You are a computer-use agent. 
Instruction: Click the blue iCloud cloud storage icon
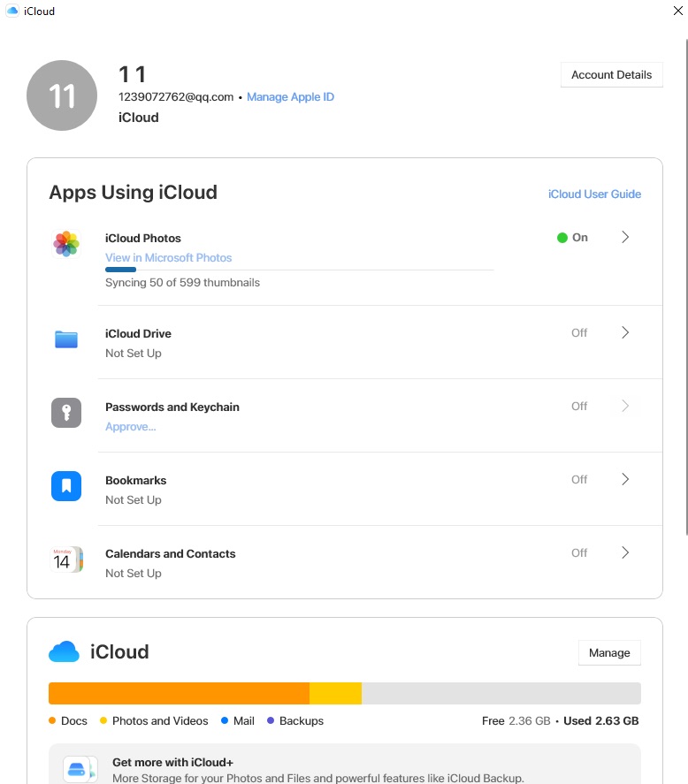pos(65,652)
